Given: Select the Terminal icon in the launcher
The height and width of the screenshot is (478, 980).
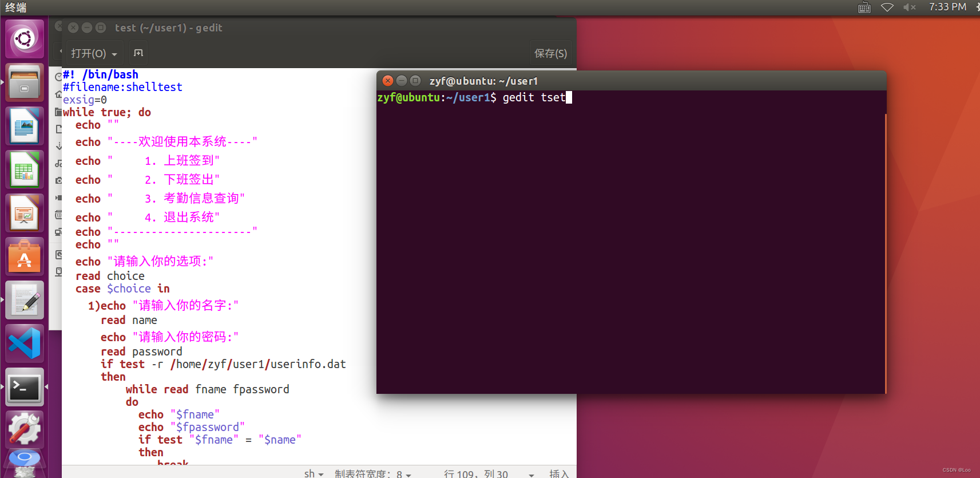Looking at the screenshot, I should (x=25, y=387).
